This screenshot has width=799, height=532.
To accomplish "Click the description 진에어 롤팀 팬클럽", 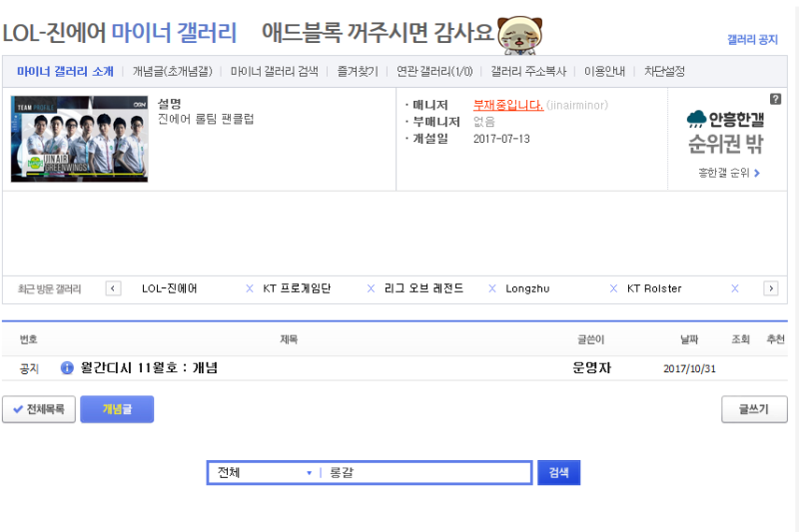I will (206, 119).
